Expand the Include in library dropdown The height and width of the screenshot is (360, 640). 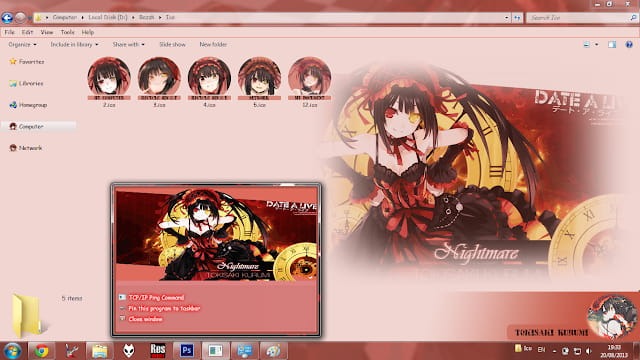[x=74, y=44]
